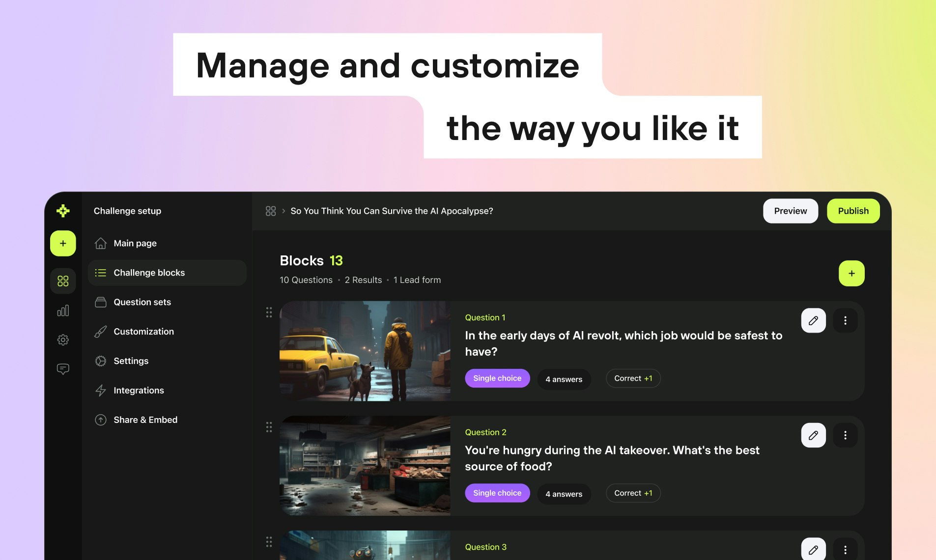
Task: Click Single choice tag on Question 1
Action: tap(497, 378)
